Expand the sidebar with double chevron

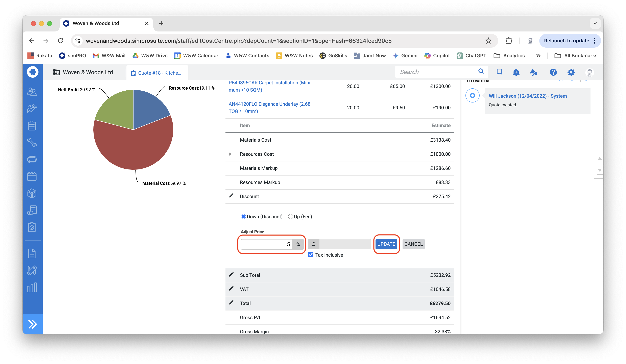[x=32, y=324]
